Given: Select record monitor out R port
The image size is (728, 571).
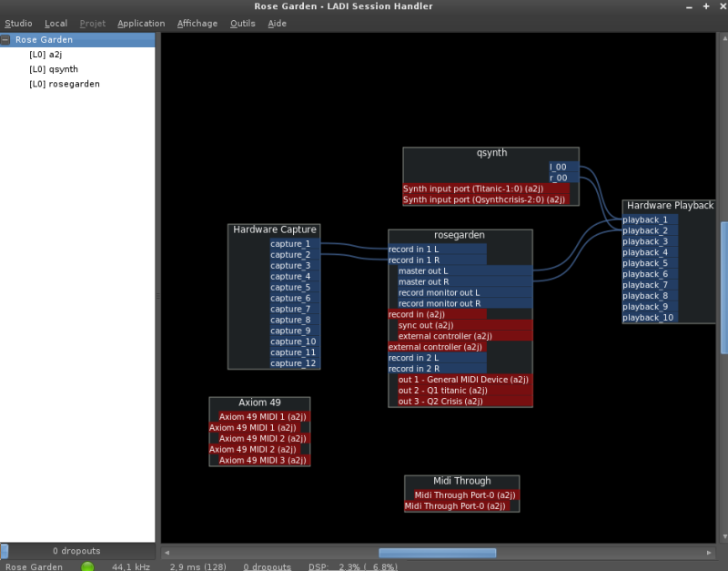Looking at the screenshot, I should 465,304.
